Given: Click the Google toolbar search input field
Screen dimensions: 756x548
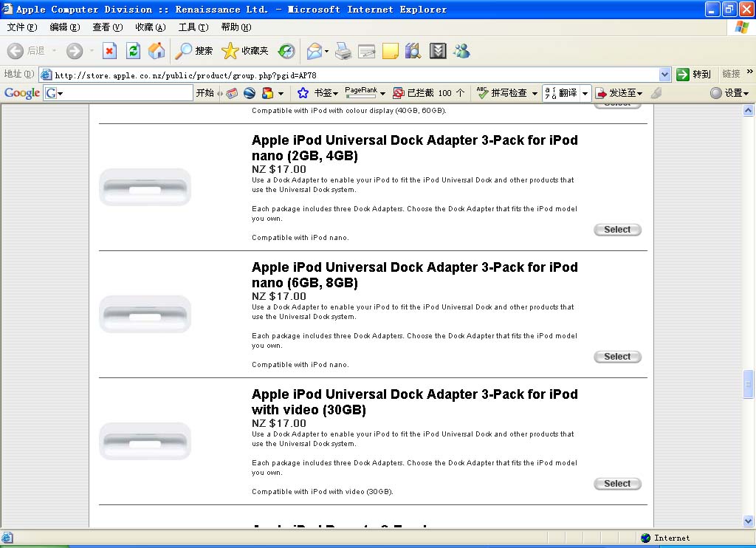Looking at the screenshot, I should [x=127, y=93].
